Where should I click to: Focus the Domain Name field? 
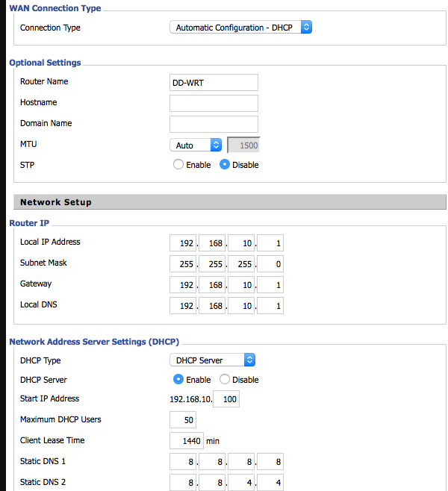tap(214, 124)
